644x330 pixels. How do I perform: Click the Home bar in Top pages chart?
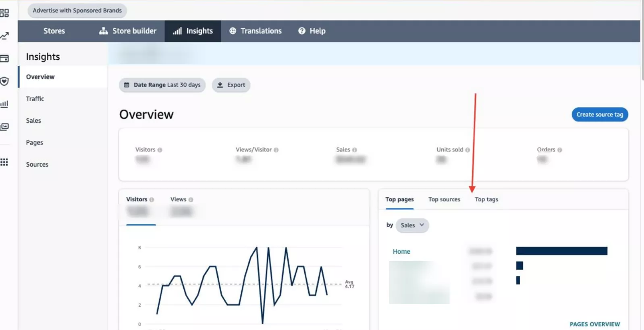(x=561, y=251)
